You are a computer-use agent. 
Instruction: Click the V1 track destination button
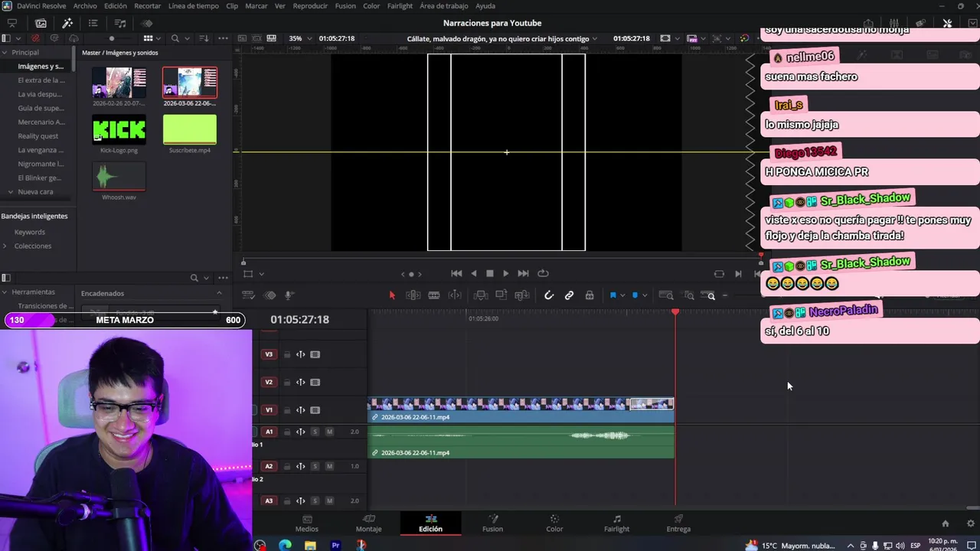pos(269,410)
